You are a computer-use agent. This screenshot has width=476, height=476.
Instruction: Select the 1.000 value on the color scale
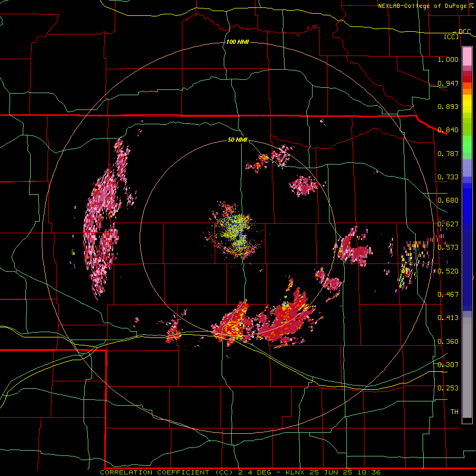[448, 59]
